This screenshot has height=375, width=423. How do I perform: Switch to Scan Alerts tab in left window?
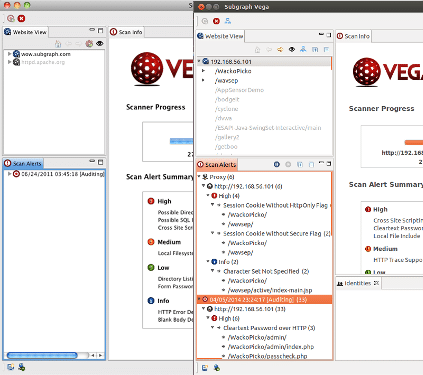tap(23, 164)
